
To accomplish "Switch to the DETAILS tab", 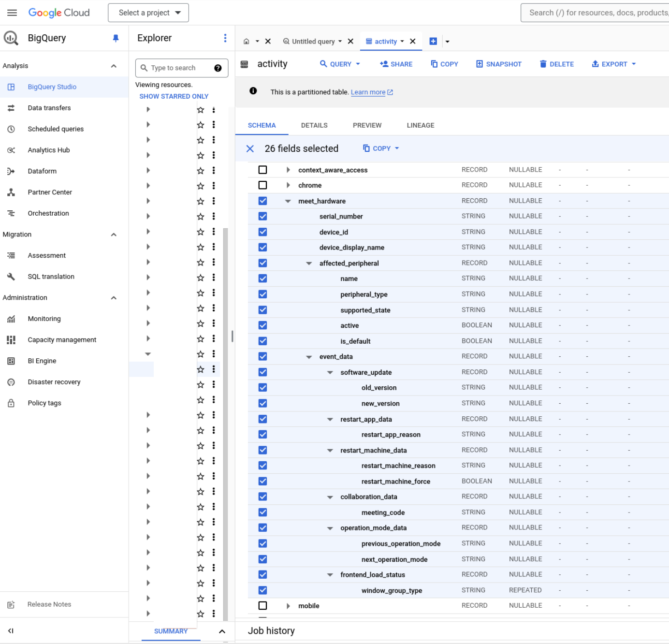I will pos(314,126).
